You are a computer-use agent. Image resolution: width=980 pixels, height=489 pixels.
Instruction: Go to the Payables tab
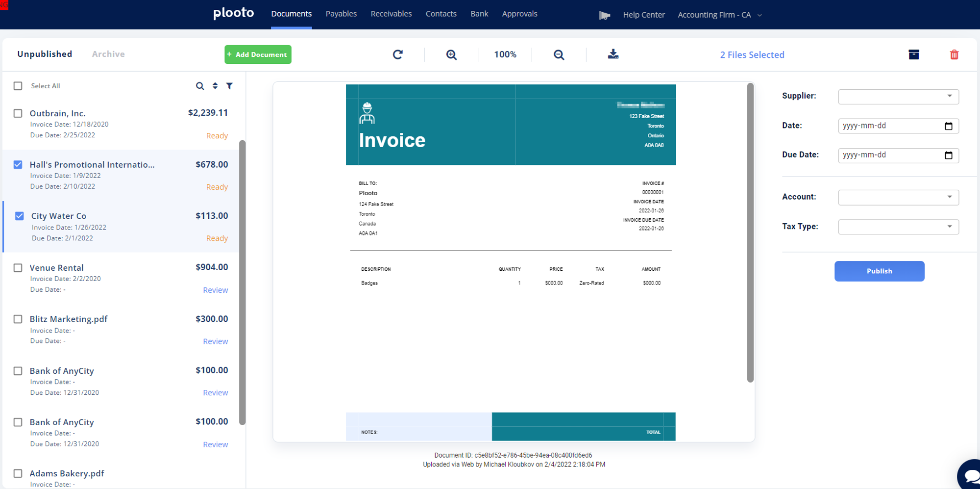pos(341,14)
